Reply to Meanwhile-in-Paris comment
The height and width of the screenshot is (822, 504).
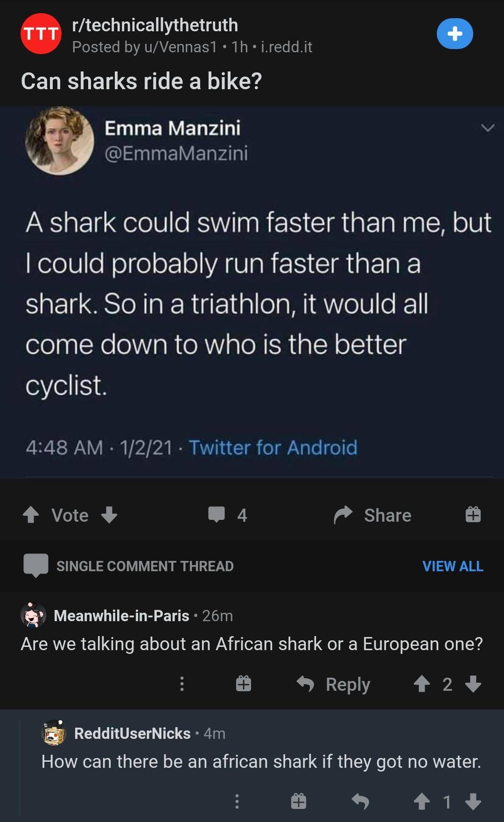334,684
